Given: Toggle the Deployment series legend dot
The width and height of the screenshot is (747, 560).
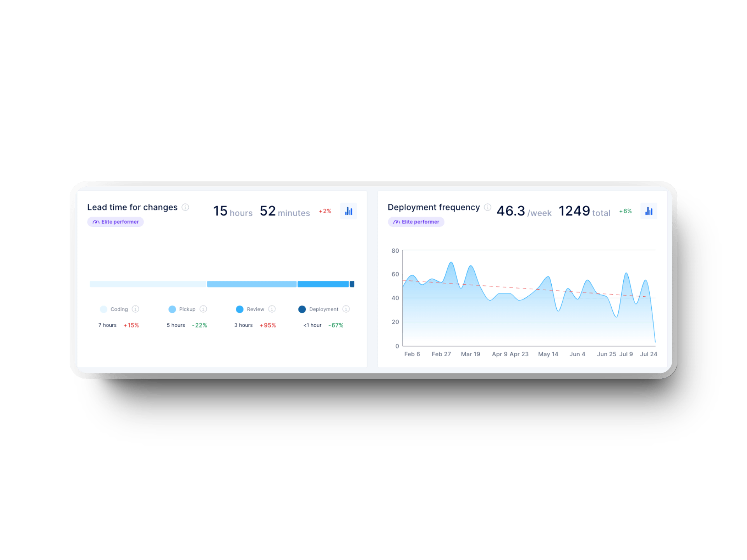Looking at the screenshot, I should click(x=302, y=309).
